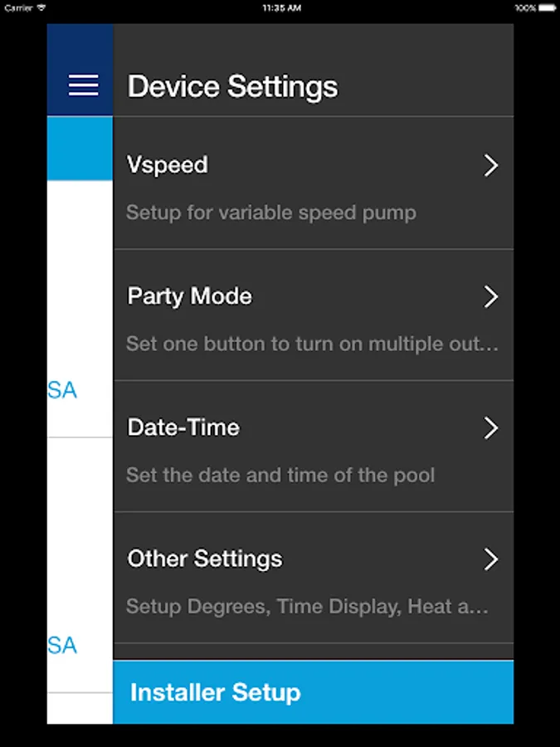Expand Vspeed using its chevron arrow

pyautogui.click(x=490, y=165)
